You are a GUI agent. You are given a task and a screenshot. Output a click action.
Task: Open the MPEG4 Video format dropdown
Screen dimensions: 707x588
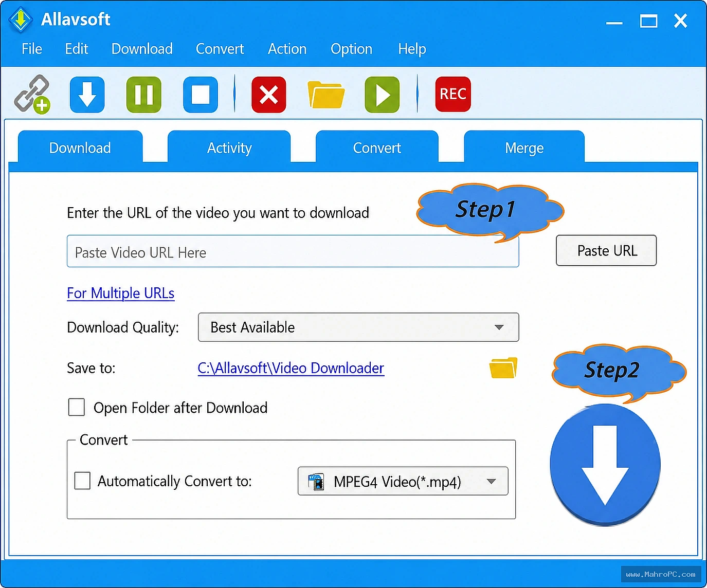[403, 481]
